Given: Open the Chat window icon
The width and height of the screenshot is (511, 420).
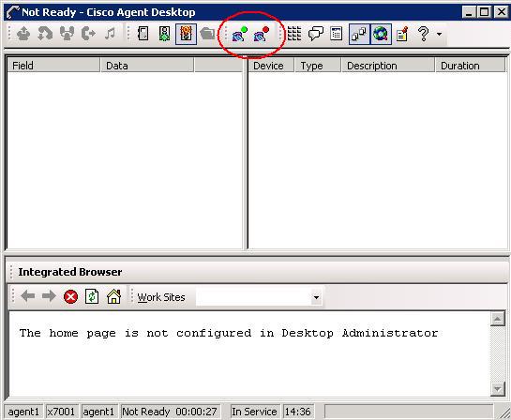Looking at the screenshot, I should tap(316, 34).
